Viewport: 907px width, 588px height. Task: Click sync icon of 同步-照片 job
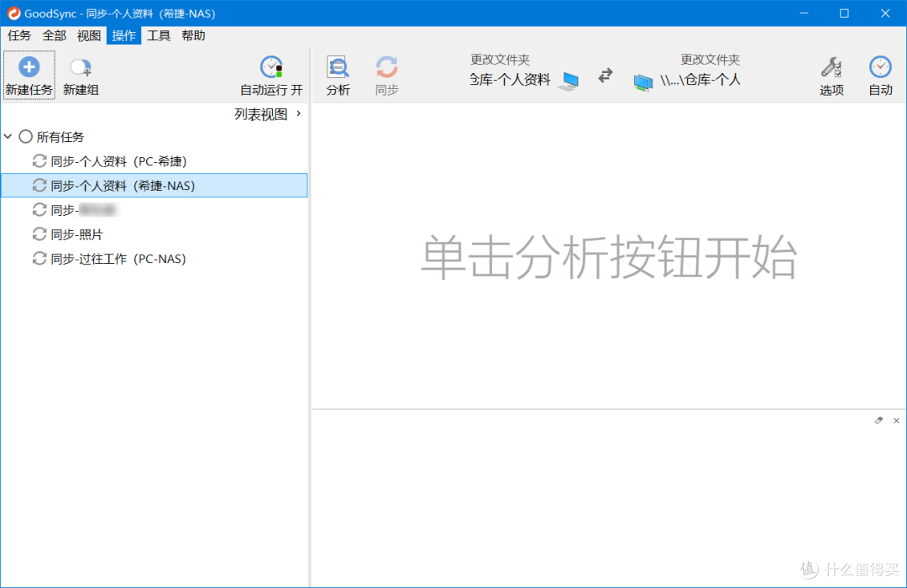pyautogui.click(x=39, y=234)
